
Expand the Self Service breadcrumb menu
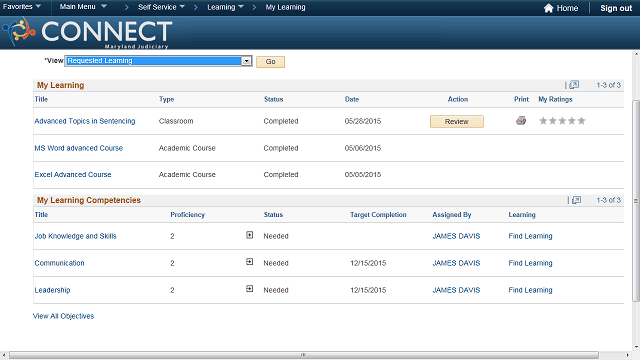[x=161, y=7]
